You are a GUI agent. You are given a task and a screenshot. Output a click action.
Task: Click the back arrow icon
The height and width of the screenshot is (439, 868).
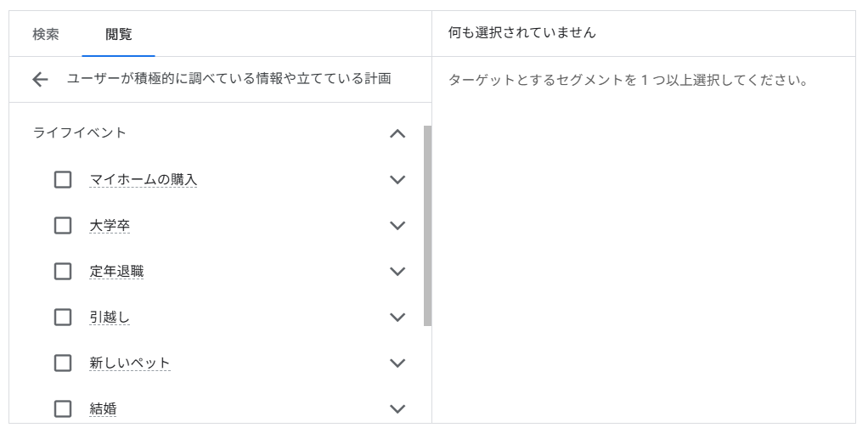(40, 80)
